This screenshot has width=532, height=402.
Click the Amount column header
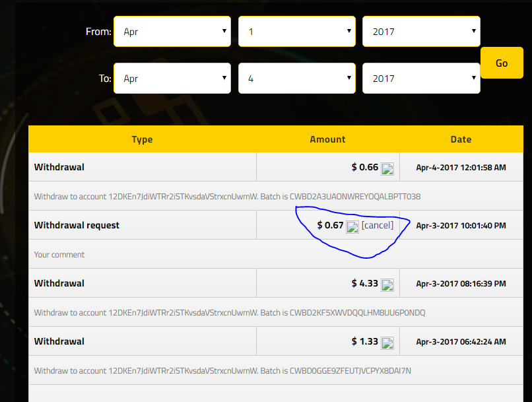click(x=328, y=139)
